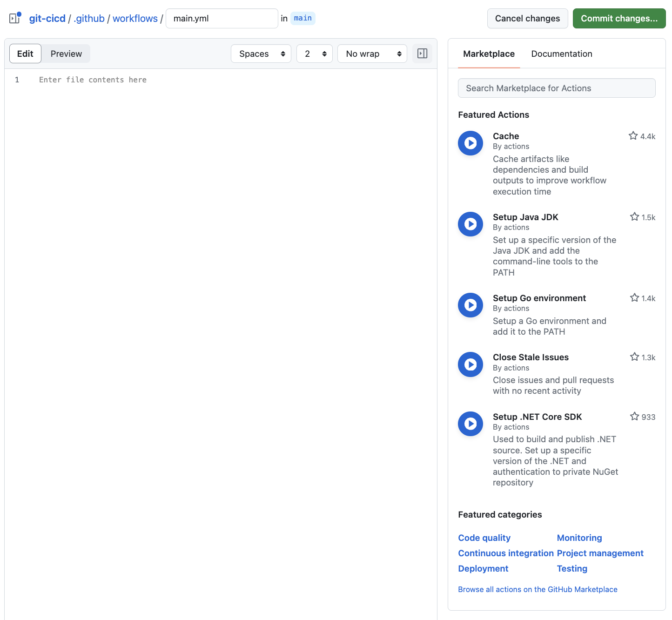Expand the file tree sidebar icon
This screenshot has width=672, height=620.
15,18
